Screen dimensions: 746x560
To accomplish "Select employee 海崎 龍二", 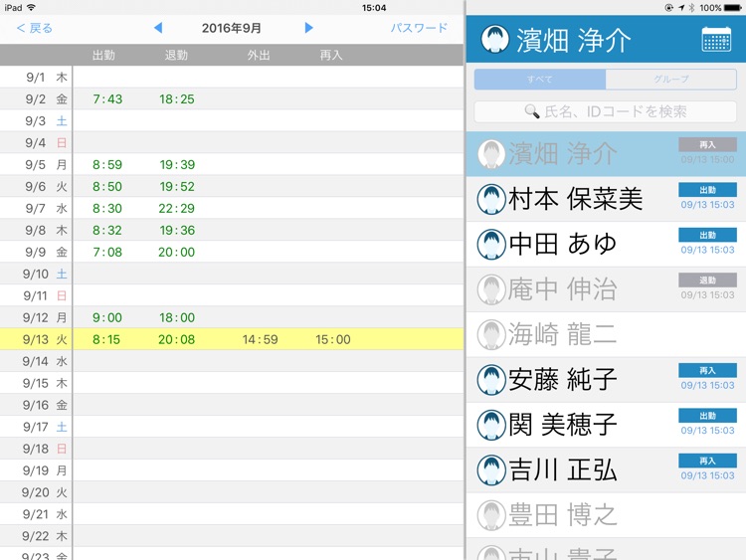I will 606,334.
